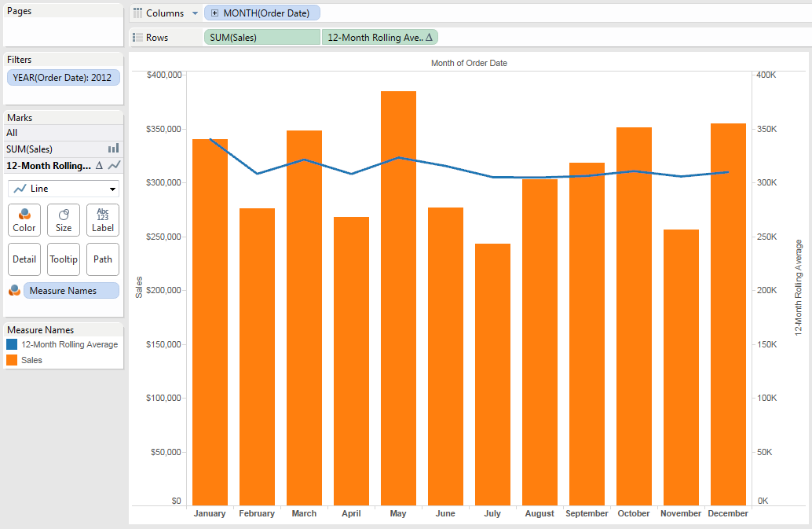Viewport: 812px width, 529px height.
Task: Open the All marks card tab
Action: coord(63,133)
